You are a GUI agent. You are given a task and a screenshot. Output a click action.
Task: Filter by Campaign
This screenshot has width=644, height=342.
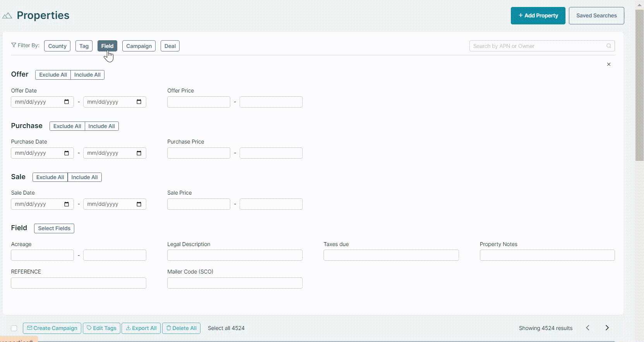coord(139,46)
